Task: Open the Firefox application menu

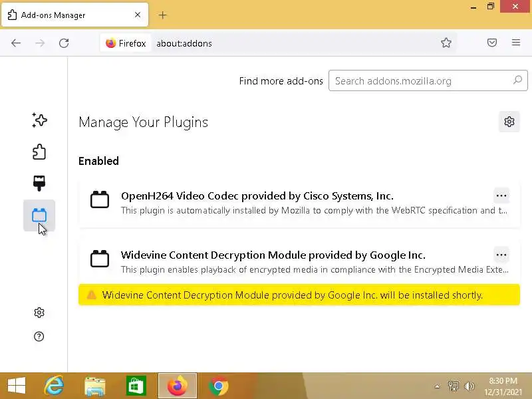Action: point(516,43)
